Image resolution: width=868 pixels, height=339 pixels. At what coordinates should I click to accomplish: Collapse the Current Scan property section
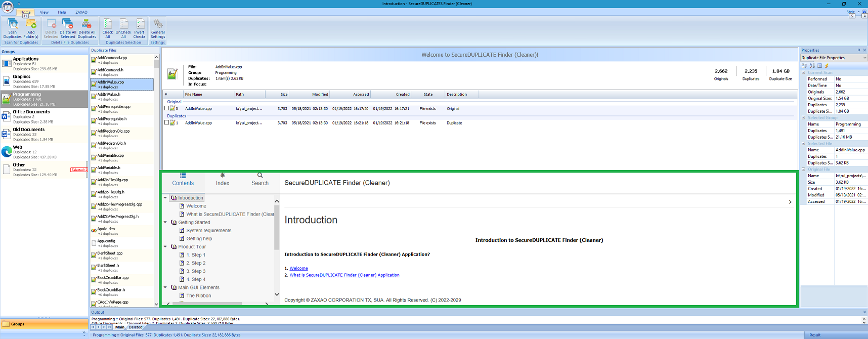pyautogui.click(x=804, y=73)
